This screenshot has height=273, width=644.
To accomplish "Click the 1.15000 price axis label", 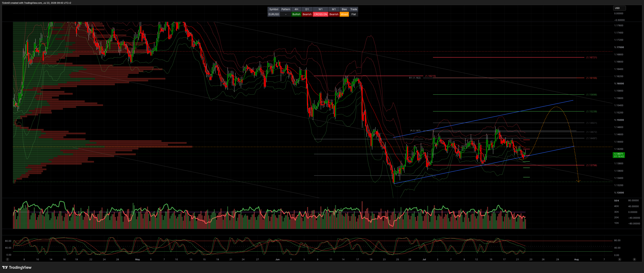I will pyautogui.click(x=619, y=120).
